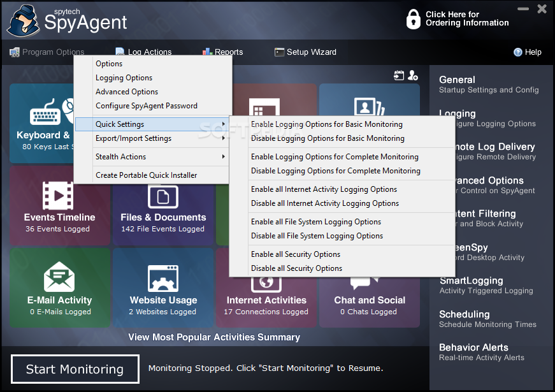Open the Events Timeline tile label
Screen dimensions: 555x392
point(59,217)
